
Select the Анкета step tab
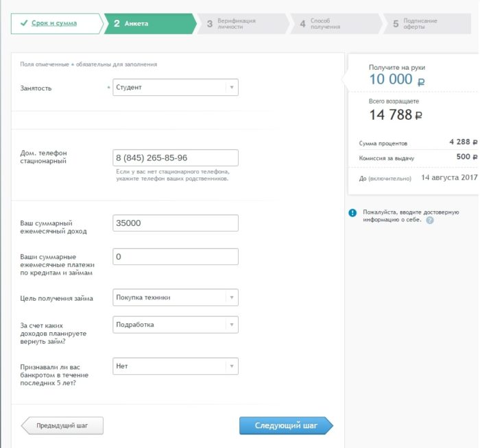click(x=136, y=23)
